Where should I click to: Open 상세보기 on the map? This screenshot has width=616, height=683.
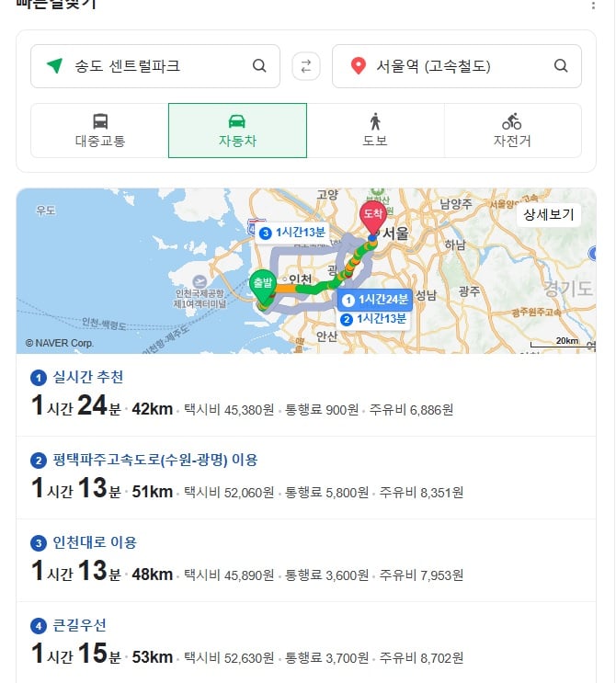pyautogui.click(x=549, y=215)
